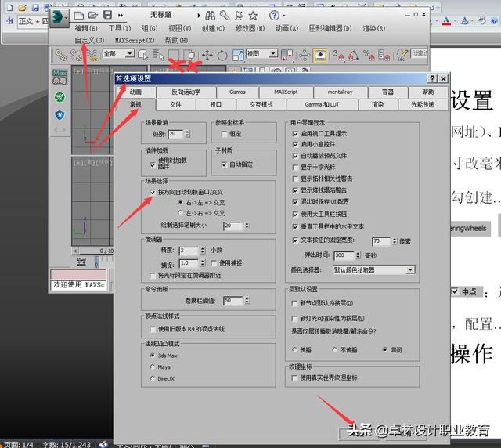Toggle the Angle Snap icon
Image resolution: width=501 pixels, height=448 pixels.
[353, 56]
